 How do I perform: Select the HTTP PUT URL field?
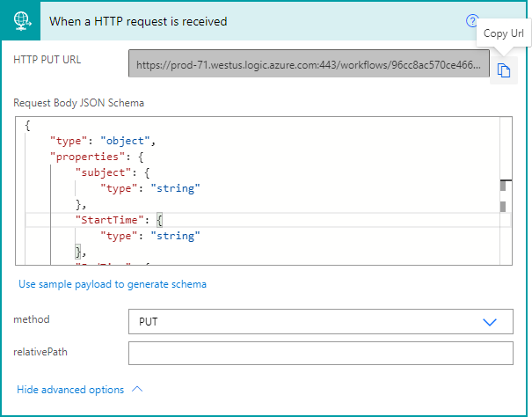point(309,63)
